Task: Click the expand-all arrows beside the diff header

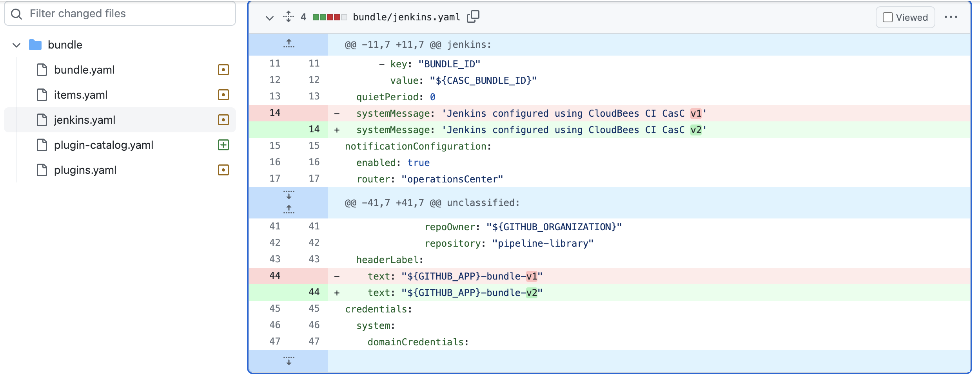Action: [x=289, y=17]
